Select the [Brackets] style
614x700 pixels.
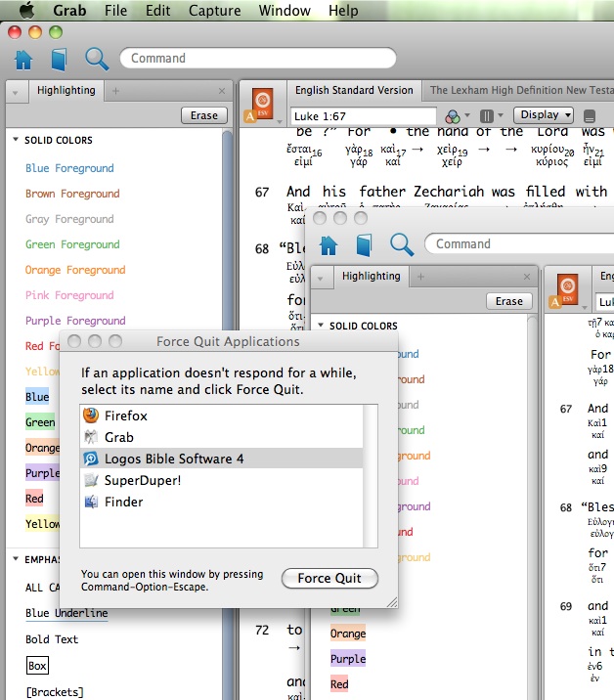[55, 692]
